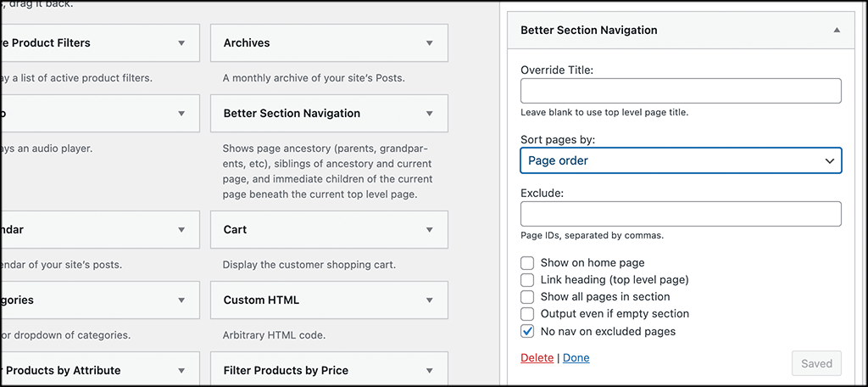The height and width of the screenshot is (387, 868).
Task: Expand the Product Filters widget arrow
Action: click(181, 43)
